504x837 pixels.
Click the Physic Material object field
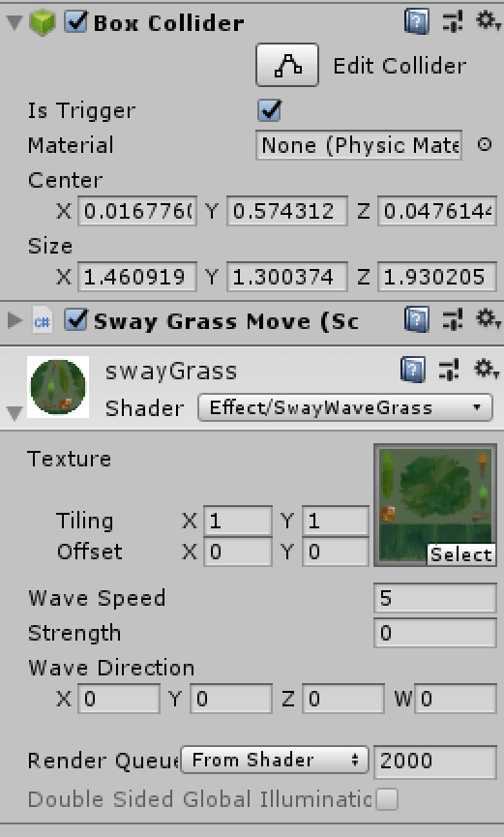359,145
